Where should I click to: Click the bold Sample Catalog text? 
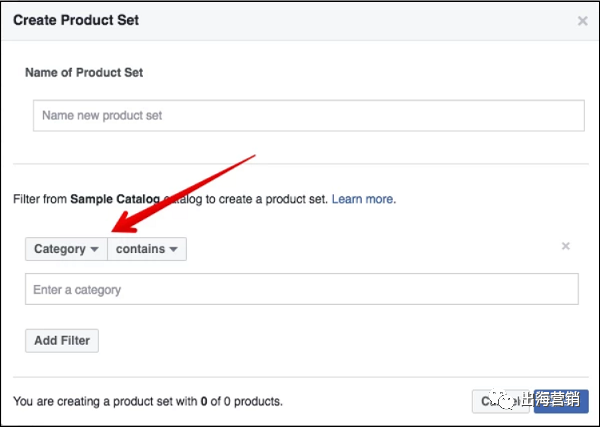pyautogui.click(x=114, y=199)
